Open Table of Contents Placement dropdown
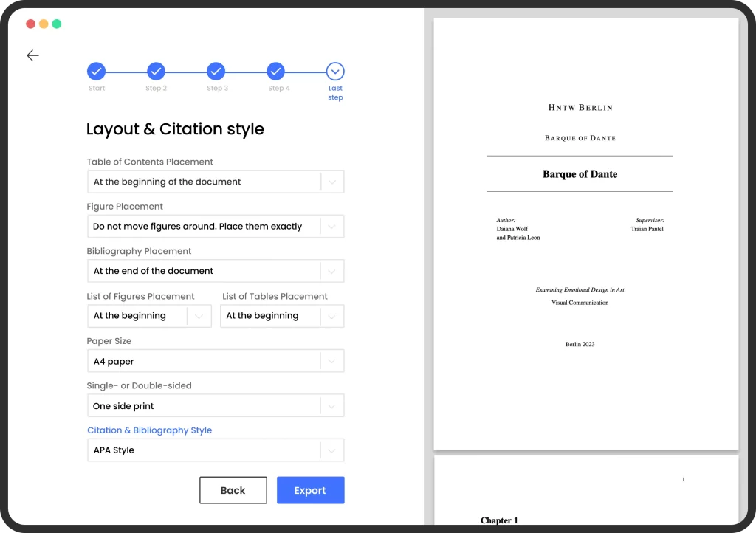Screen dimensions: 756x533 (x=215, y=182)
